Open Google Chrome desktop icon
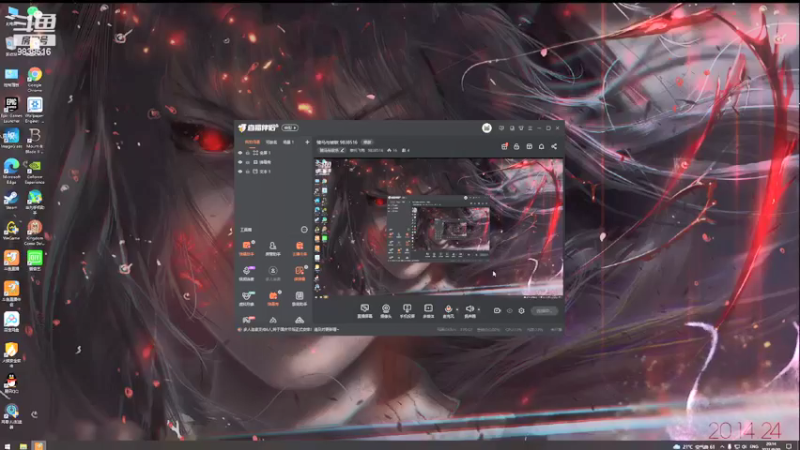 pos(35,79)
